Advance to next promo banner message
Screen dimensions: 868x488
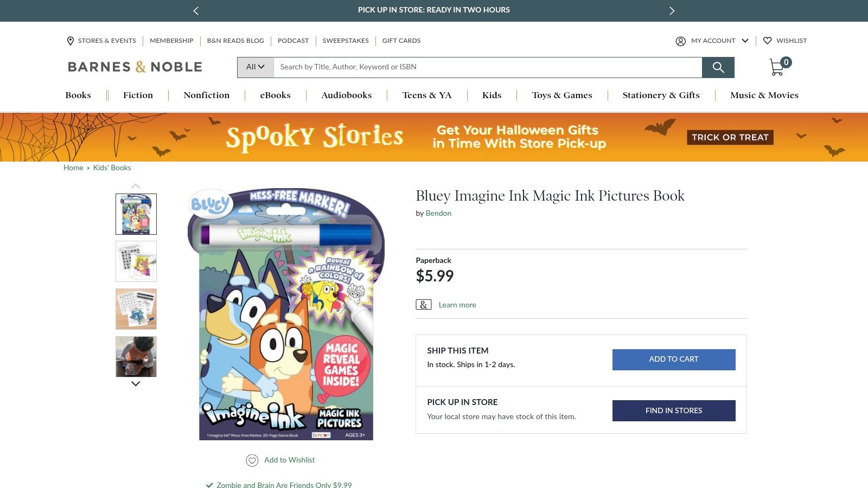pos(672,10)
